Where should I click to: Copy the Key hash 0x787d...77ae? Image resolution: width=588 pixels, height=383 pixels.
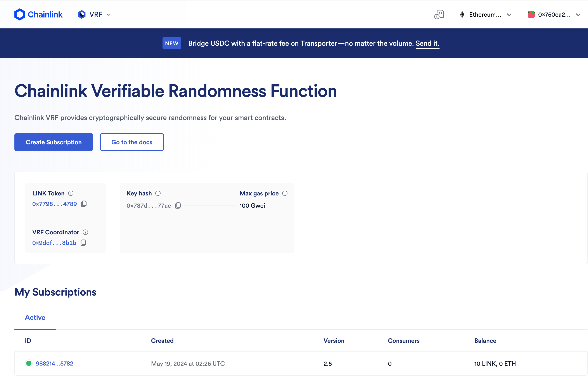[178, 205]
